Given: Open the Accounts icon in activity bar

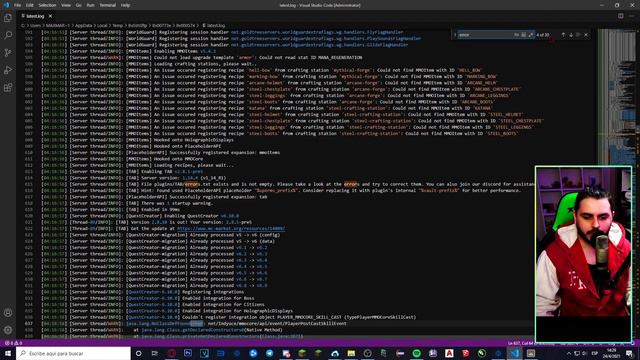Looking at the screenshot, I should tap(8, 313).
